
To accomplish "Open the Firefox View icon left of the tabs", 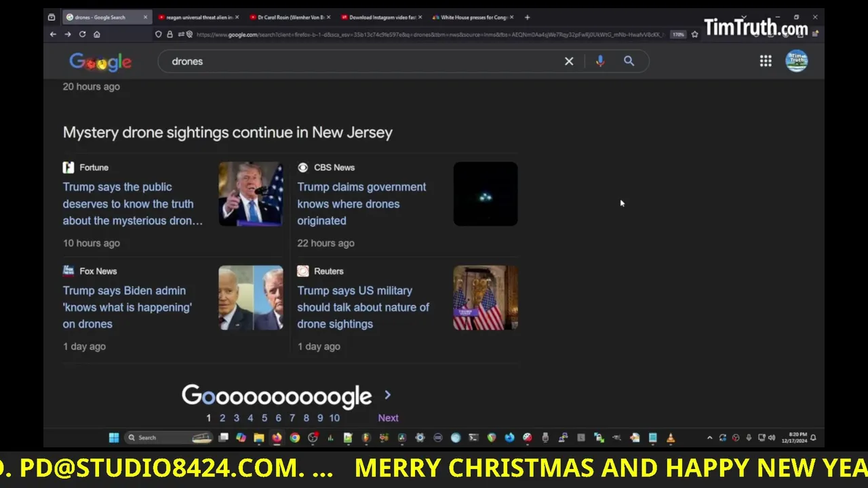I will (x=52, y=17).
